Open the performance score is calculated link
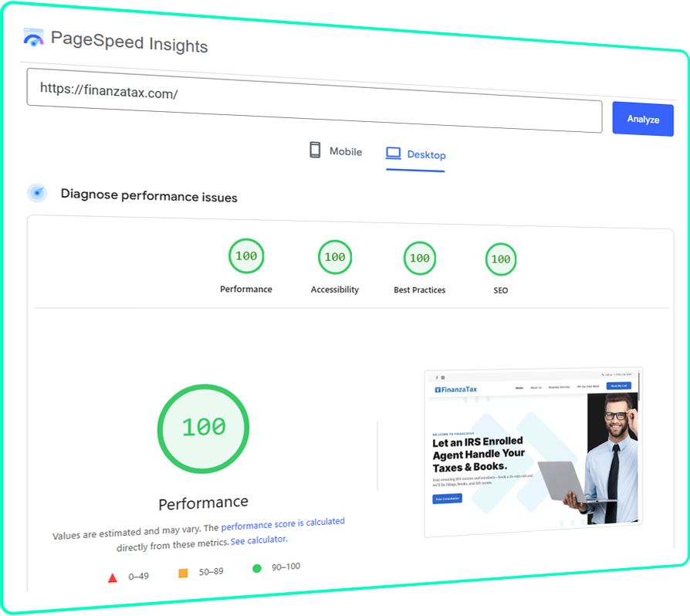Screen dimensions: 690x616 (x=282, y=524)
